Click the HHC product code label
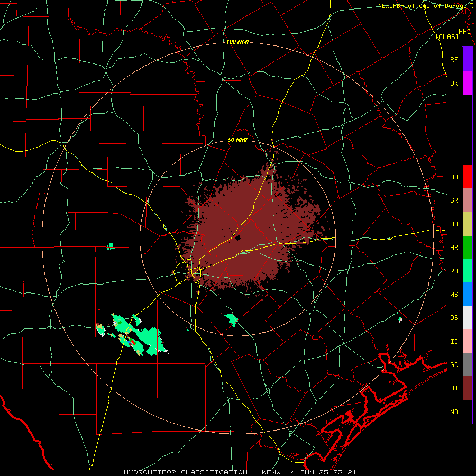Screen dimensions: 476x476 tap(464, 32)
